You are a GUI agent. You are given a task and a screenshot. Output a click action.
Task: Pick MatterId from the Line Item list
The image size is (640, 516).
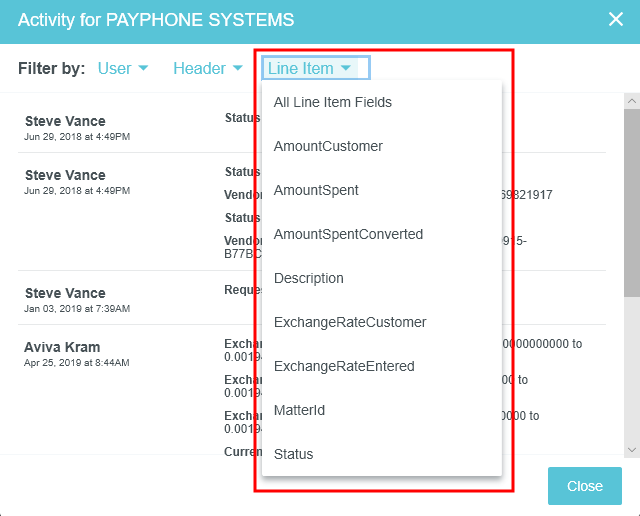(x=300, y=410)
